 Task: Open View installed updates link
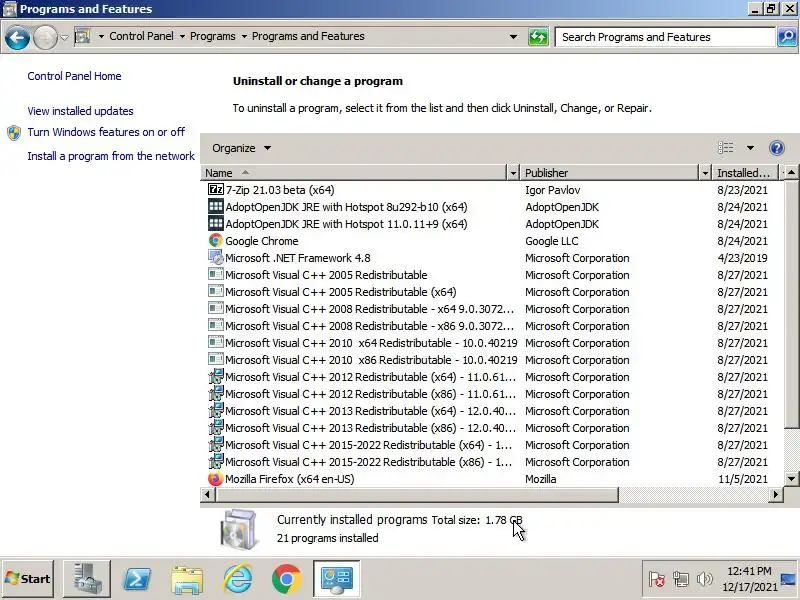point(81,111)
